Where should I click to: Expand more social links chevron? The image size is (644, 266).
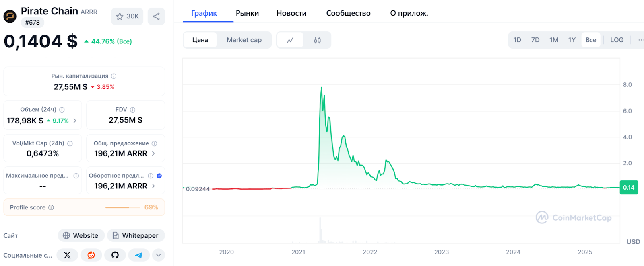click(159, 255)
